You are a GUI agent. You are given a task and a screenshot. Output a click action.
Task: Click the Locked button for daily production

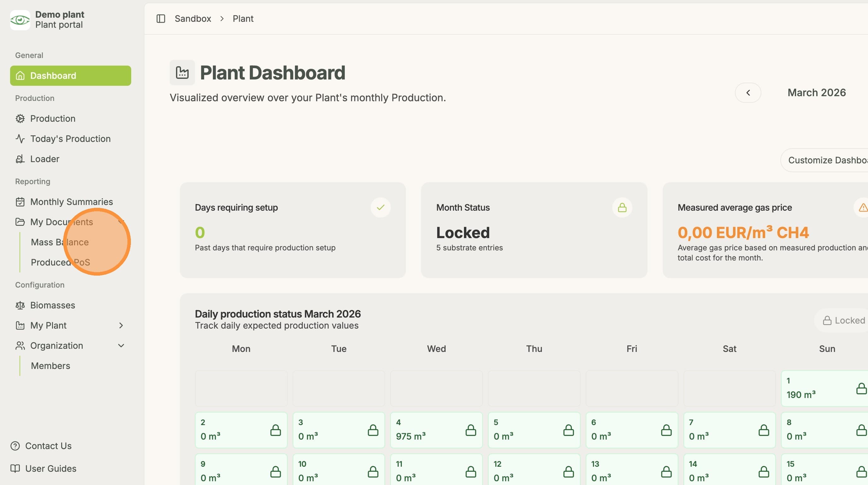(x=842, y=320)
